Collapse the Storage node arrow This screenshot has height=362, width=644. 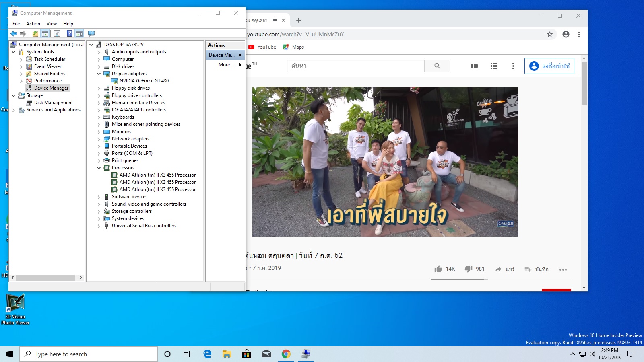coord(14,95)
